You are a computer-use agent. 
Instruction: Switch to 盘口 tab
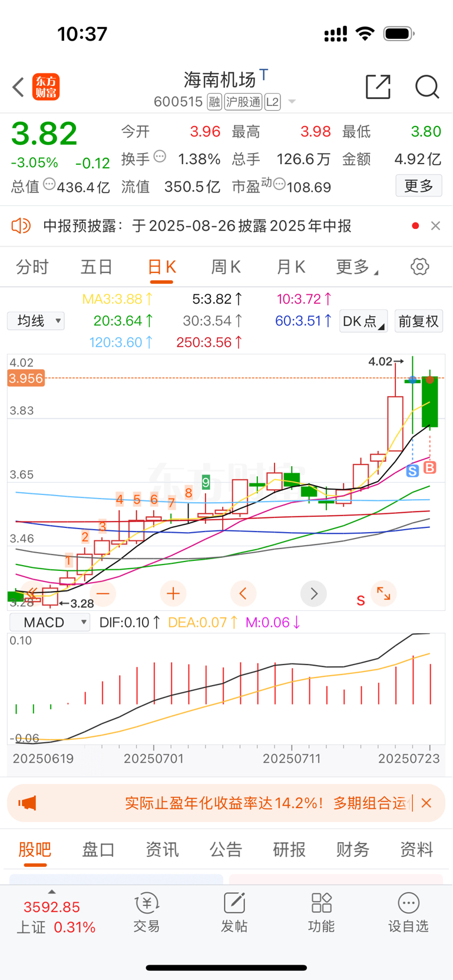point(98,849)
